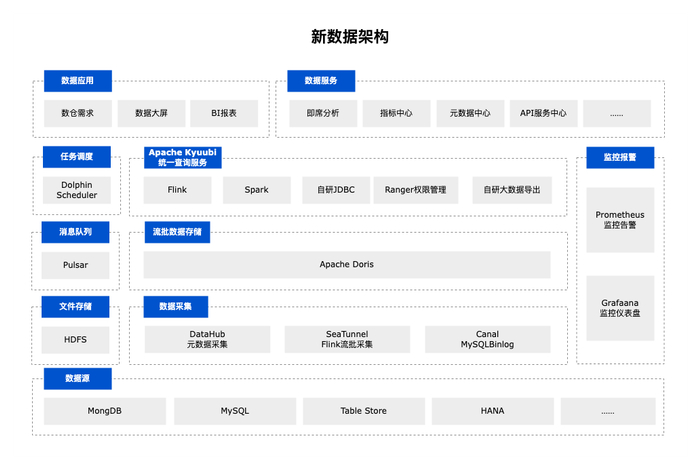This screenshot has height=470, width=700.
Task: Click the Apache Doris box
Action: pos(347,265)
